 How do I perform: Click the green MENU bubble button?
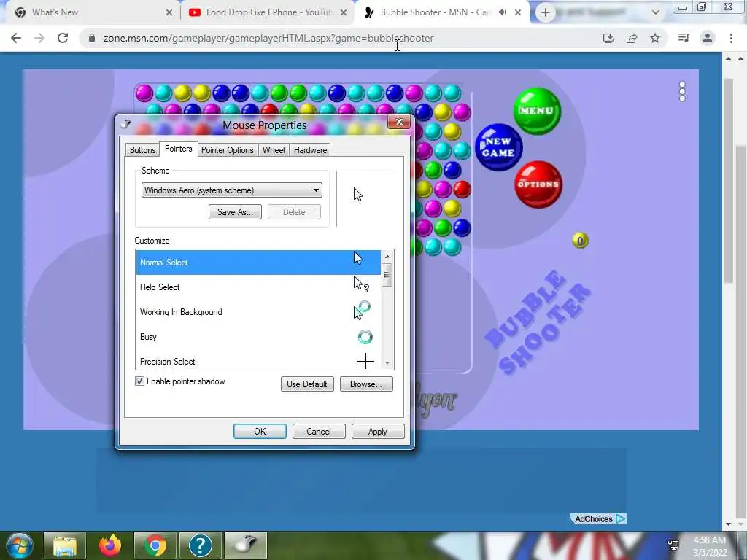(x=537, y=111)
